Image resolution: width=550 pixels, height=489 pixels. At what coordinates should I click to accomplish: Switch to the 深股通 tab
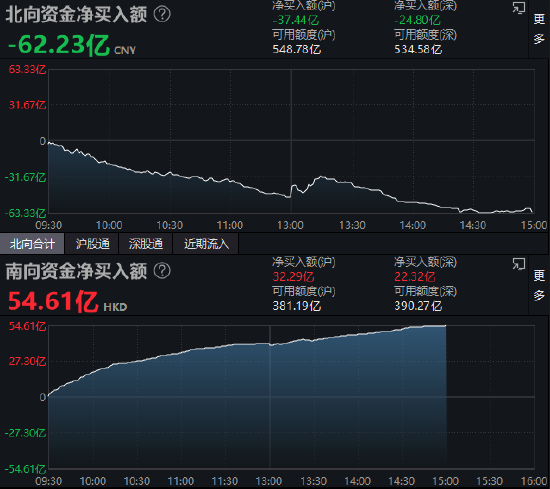point(146,243)
